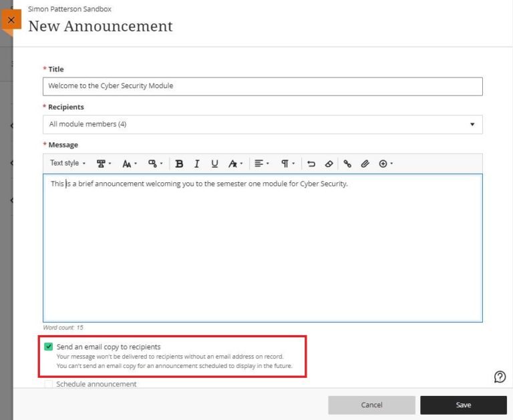Open the text highlight format menu
The image size is (513, 420).
click(x=155, y=164)
